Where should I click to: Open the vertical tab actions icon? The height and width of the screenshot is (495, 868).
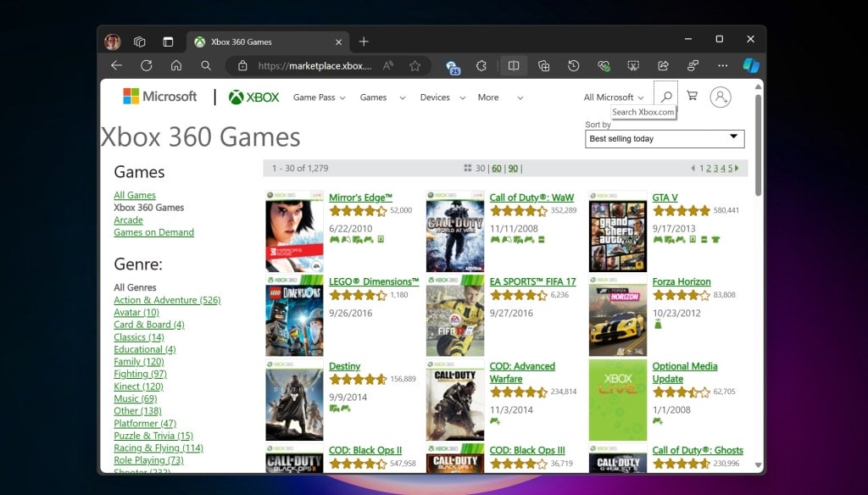(168, 42)
